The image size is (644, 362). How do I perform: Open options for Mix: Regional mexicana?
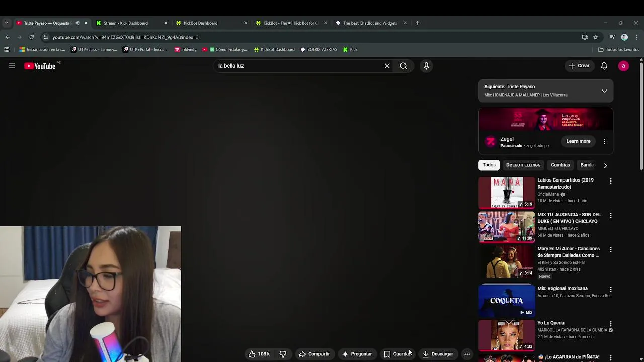(611, 290)
